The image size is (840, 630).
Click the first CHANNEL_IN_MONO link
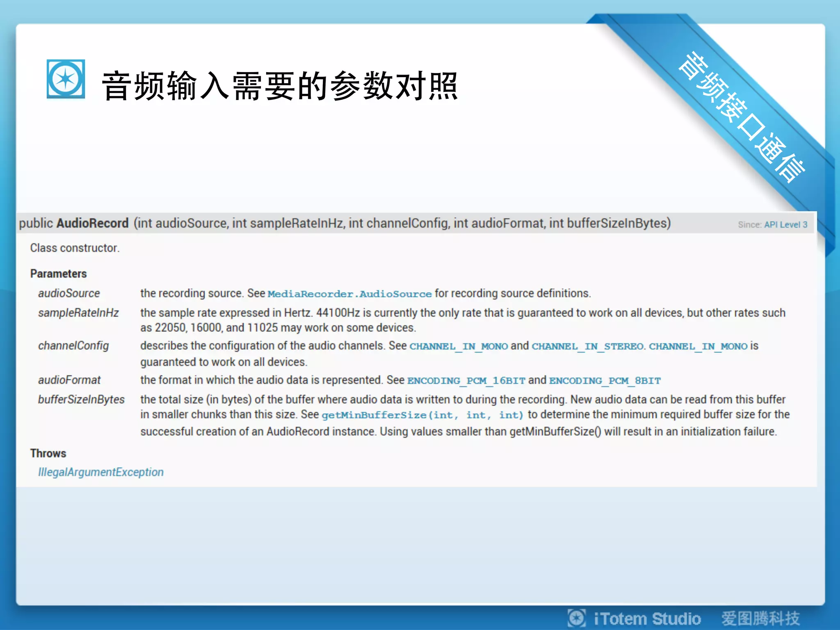pyautogui.click(x=459, y=346)
